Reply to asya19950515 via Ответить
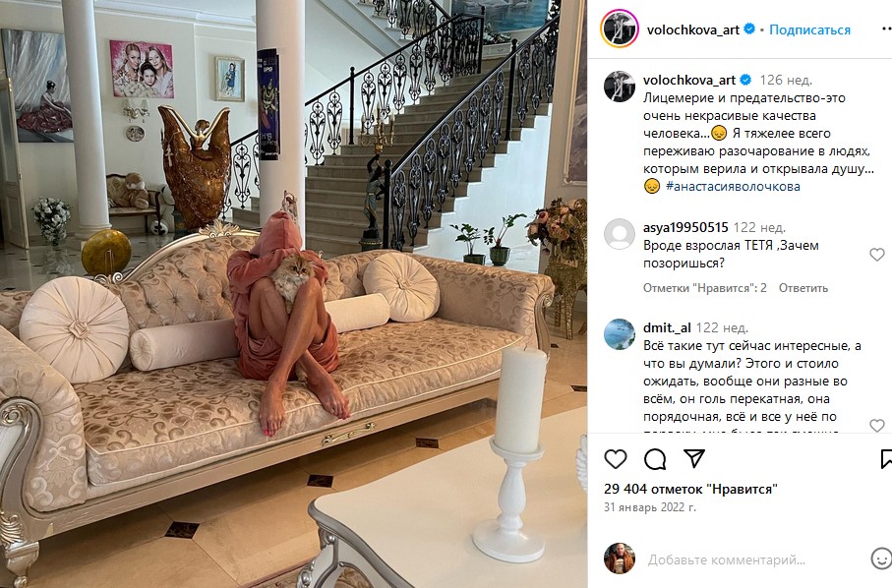The height and width of the screenshot is (588, 892). click(803, 288)
